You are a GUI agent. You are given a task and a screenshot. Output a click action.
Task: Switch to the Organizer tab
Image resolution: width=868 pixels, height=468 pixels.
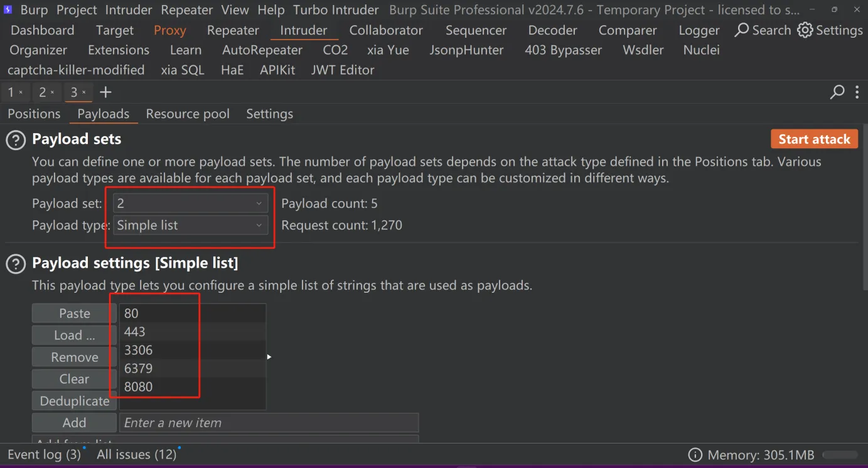38,50
